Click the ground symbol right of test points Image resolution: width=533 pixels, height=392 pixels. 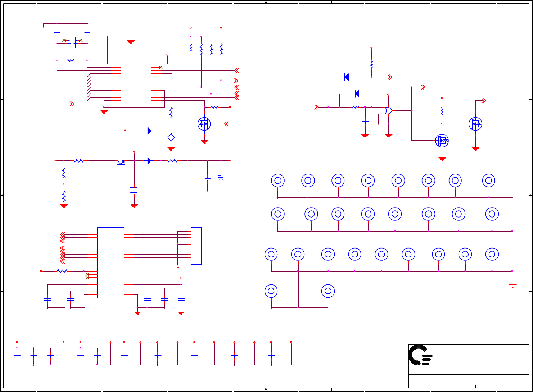point(512,286)
